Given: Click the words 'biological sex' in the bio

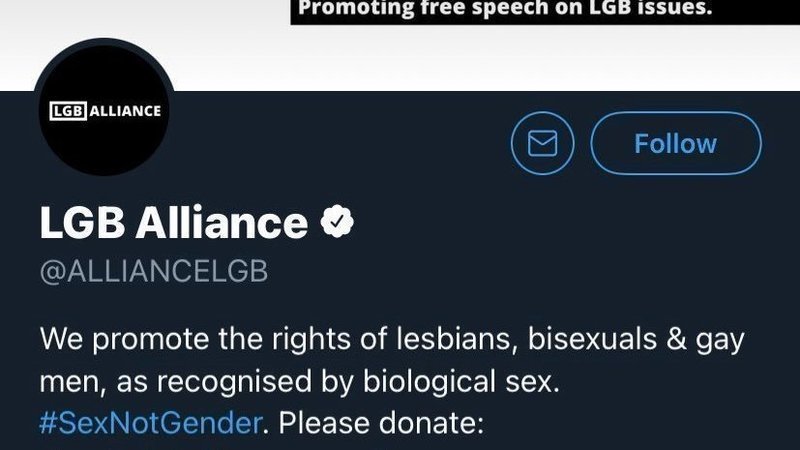Looking at the screenshot, I should [461, 382].
